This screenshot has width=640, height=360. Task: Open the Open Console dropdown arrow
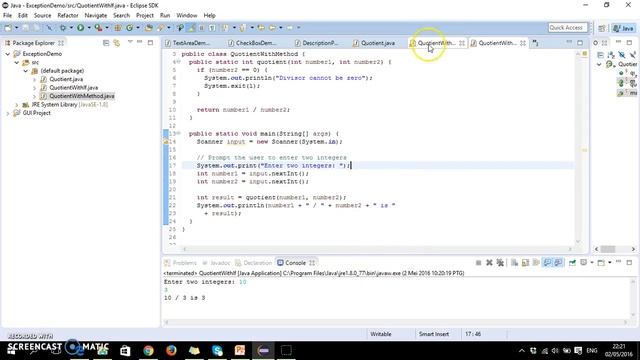point(609,263)
